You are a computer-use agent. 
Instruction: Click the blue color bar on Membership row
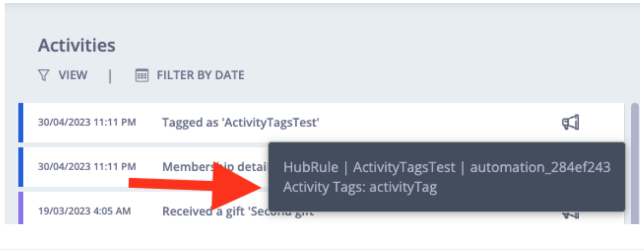point(21,167)
